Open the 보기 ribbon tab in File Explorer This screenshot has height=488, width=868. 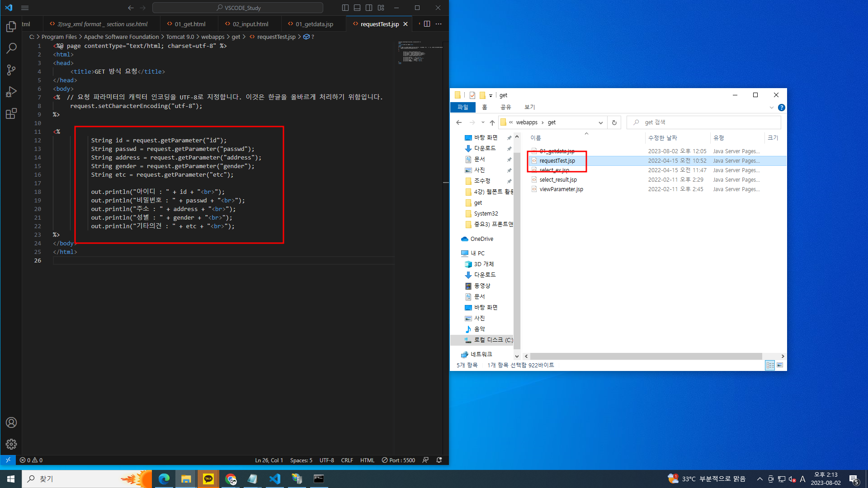pyautogui.click(x=529, y=107)
